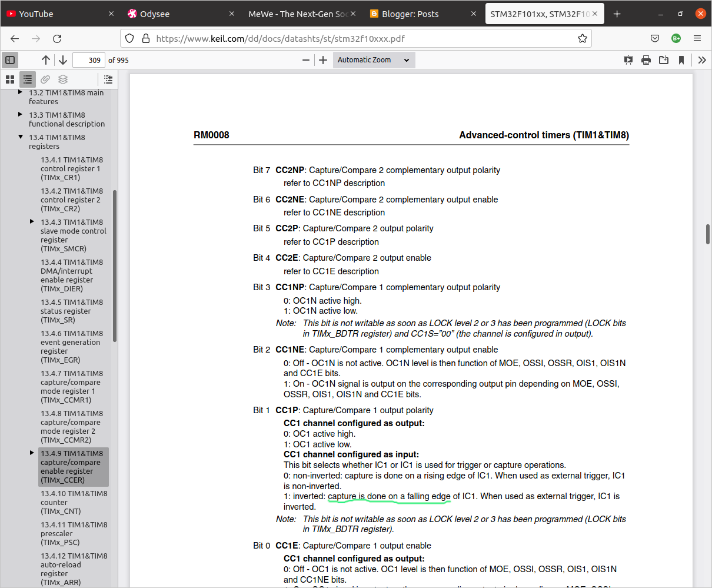The image size is (712, 588).
Task: Click the bookmark current view icon
Action: coord(681,60)
